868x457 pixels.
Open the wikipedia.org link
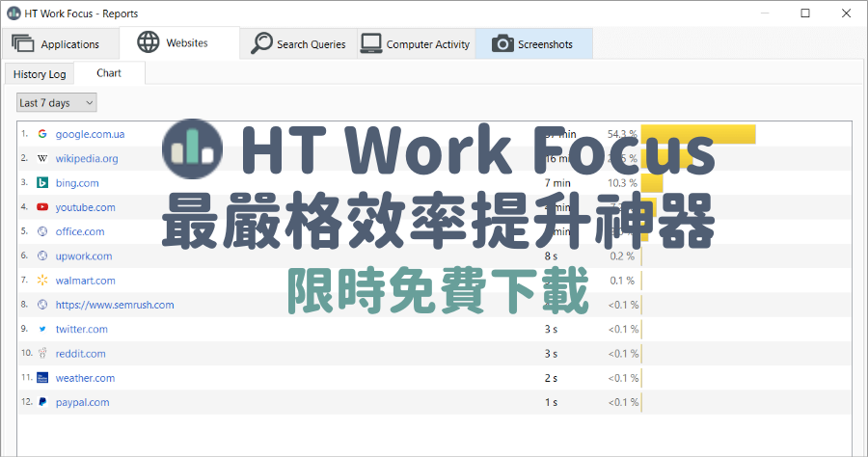[87, 159]
